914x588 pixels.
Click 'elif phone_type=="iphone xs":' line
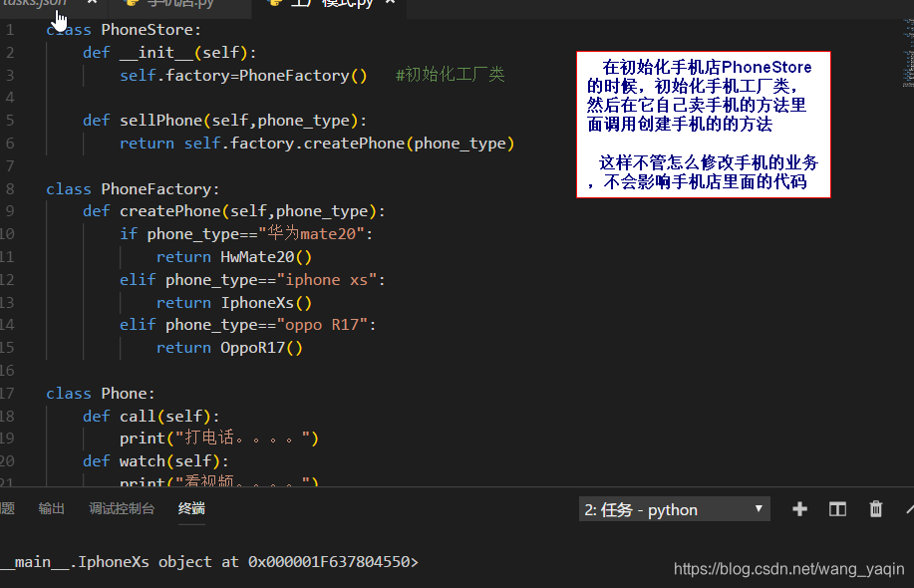pos(252,280)
